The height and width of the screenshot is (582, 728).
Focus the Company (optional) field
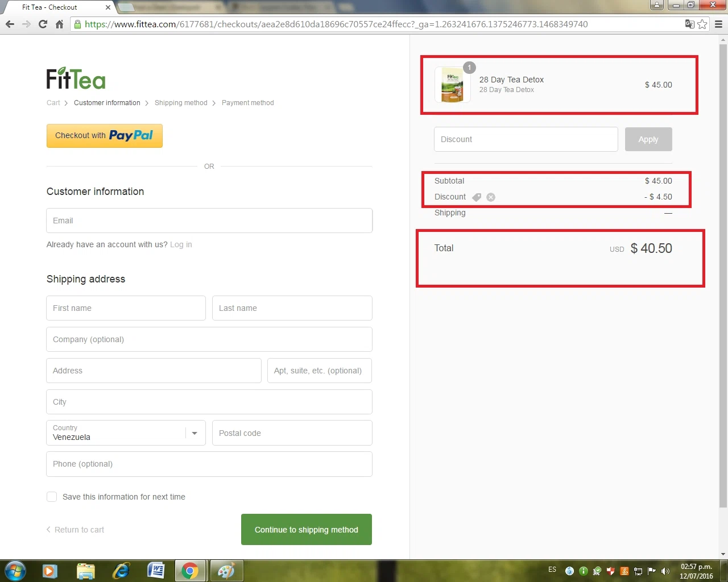(209, 339)
